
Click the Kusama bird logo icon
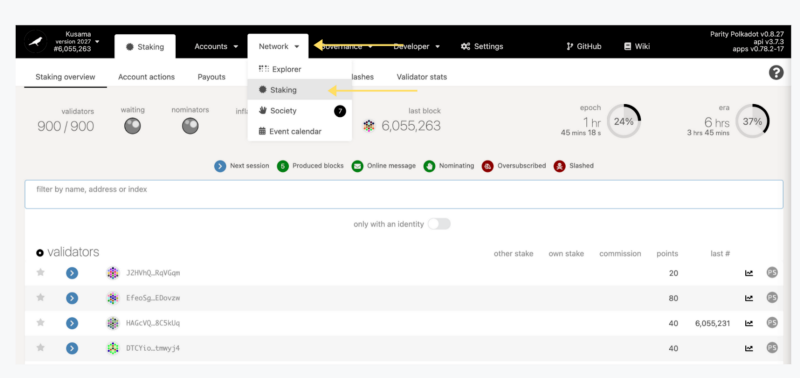tap(35, 42)
